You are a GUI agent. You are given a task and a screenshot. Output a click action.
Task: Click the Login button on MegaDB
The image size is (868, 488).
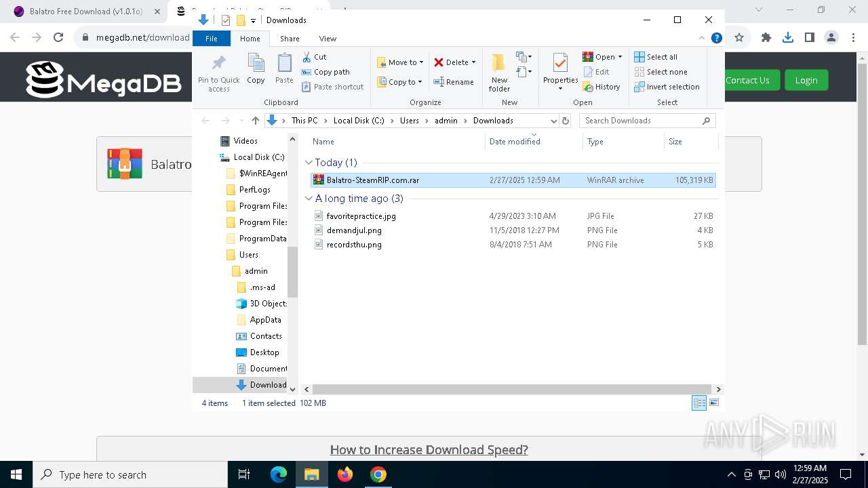(806, 80)
